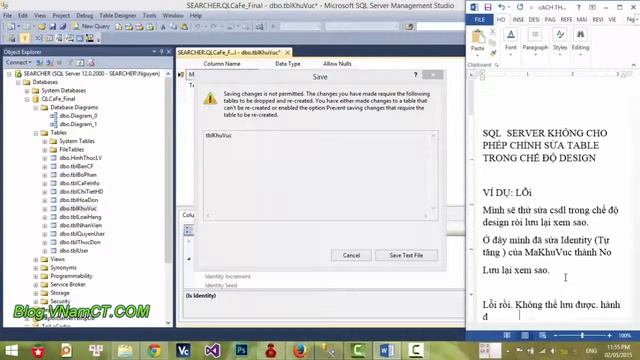
Task: Collapse the QLCaFe_Final database node
Action: click(27, 99)
